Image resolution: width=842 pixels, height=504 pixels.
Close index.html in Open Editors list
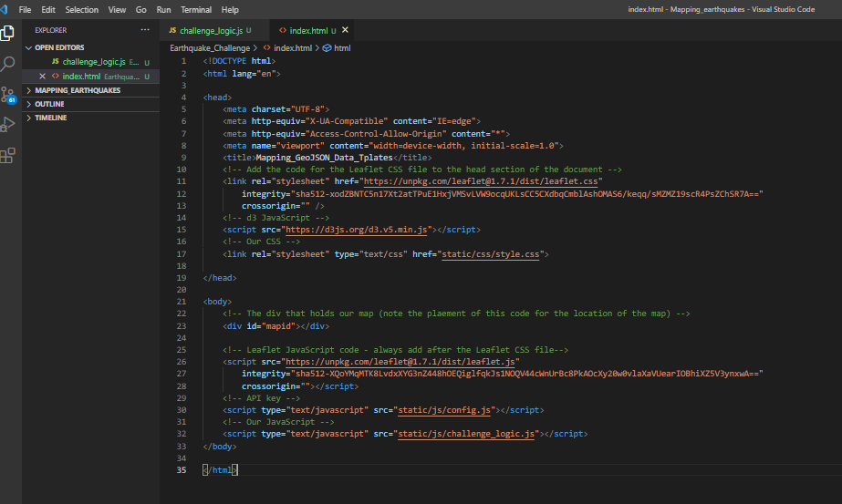point(43,77)
